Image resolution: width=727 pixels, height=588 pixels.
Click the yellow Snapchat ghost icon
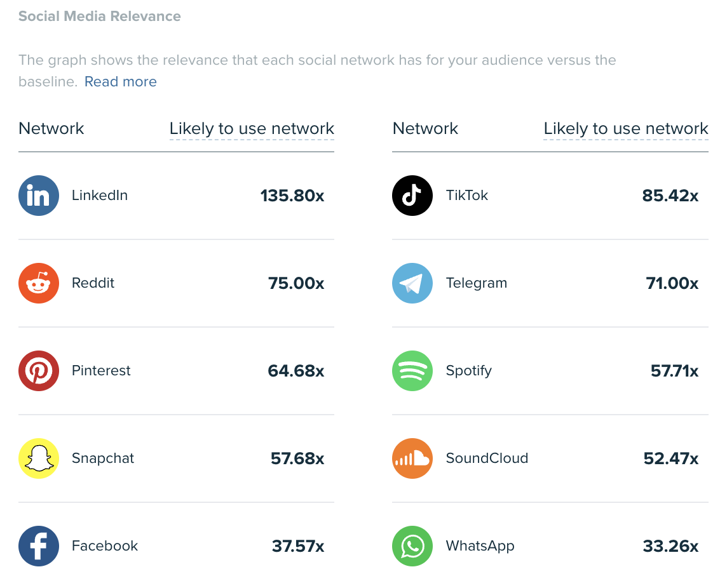coord(39,458)
